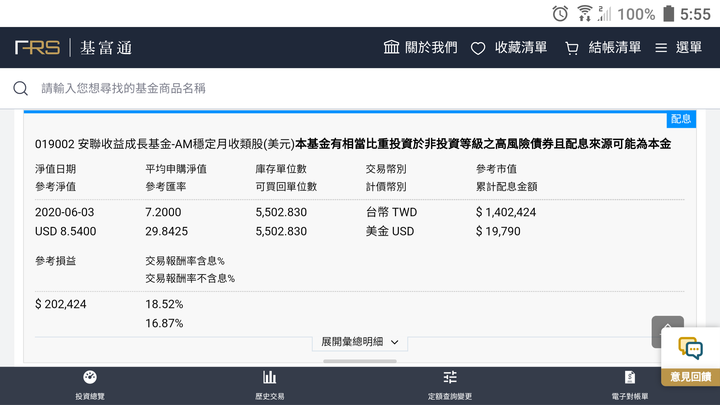Switch to 定額查詢變更 tab label

point(450,396)
